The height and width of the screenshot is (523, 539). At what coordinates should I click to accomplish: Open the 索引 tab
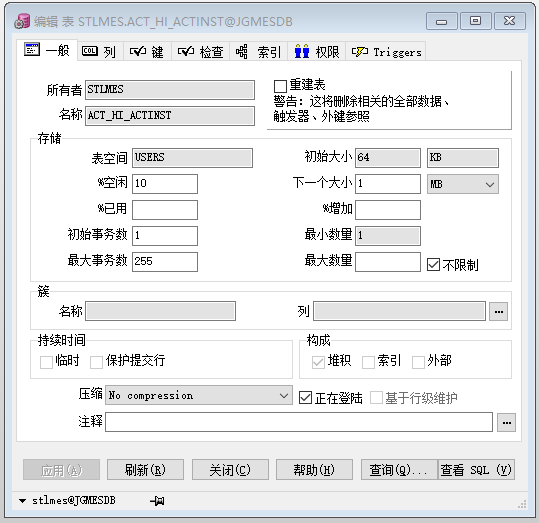coord(258,52)
